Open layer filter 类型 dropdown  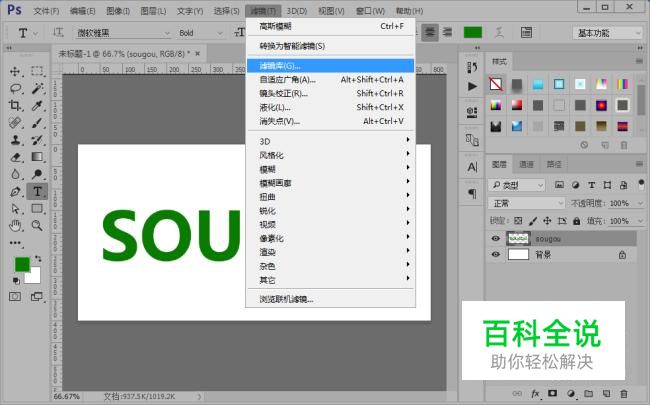pyautogui.click(x=516, y=185)
